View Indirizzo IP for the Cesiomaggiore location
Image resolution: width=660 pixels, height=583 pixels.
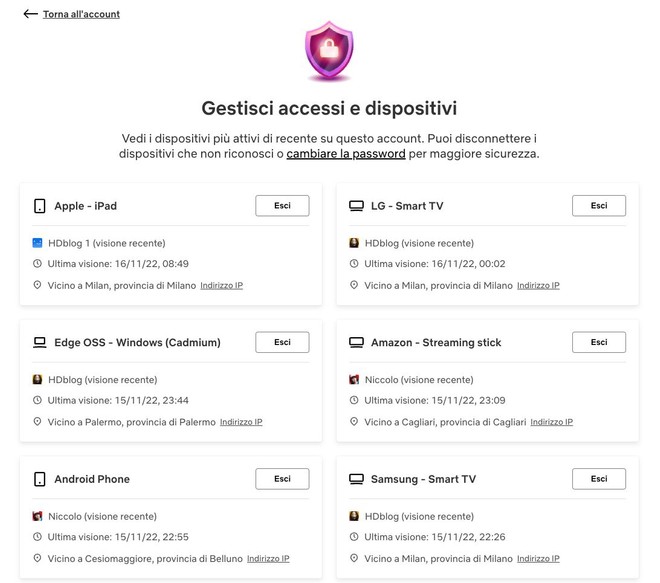tap(268, 559)
